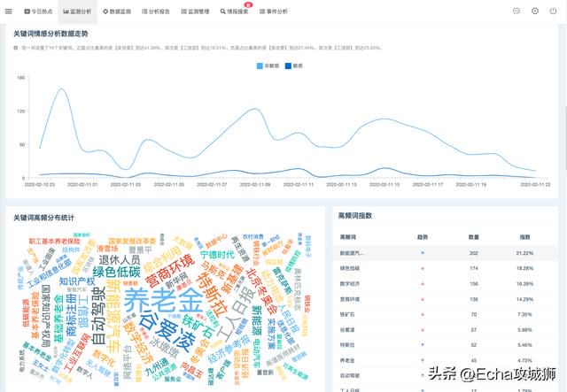Click the 指数 column header
This screenshot has width=567, height=392.
pyautogui.click(x=524, y=237)
